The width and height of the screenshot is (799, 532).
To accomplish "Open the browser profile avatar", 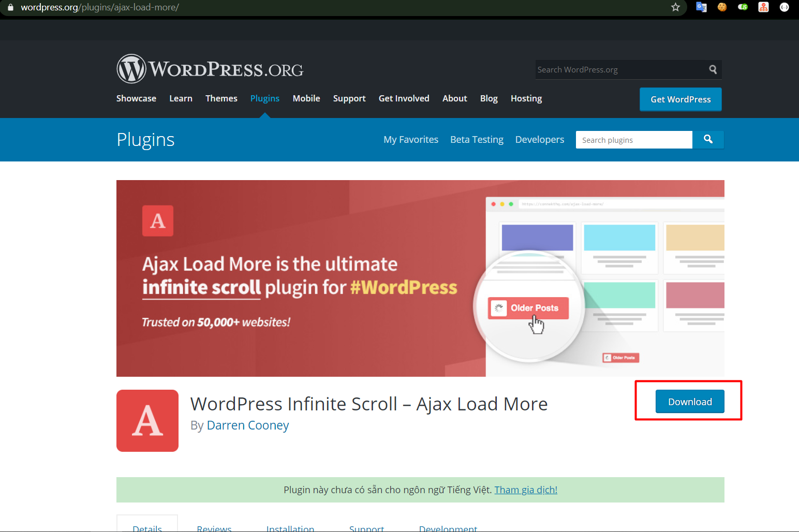I will click(785, 7).
